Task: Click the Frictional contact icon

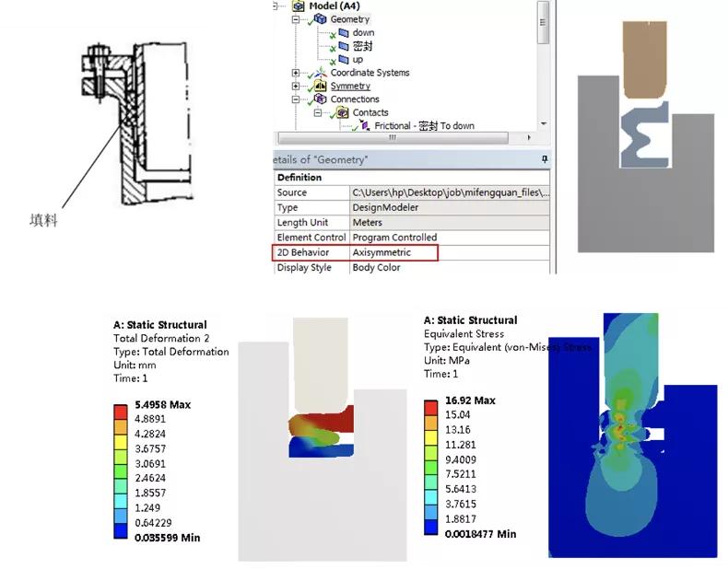Action: point(365,125)
